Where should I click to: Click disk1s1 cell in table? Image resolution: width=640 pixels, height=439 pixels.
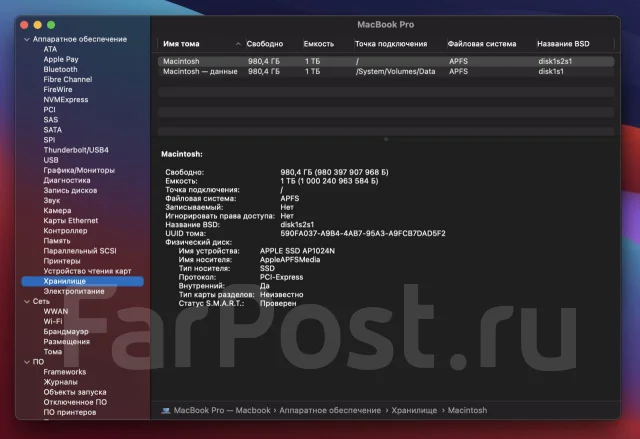click(551, 71)
